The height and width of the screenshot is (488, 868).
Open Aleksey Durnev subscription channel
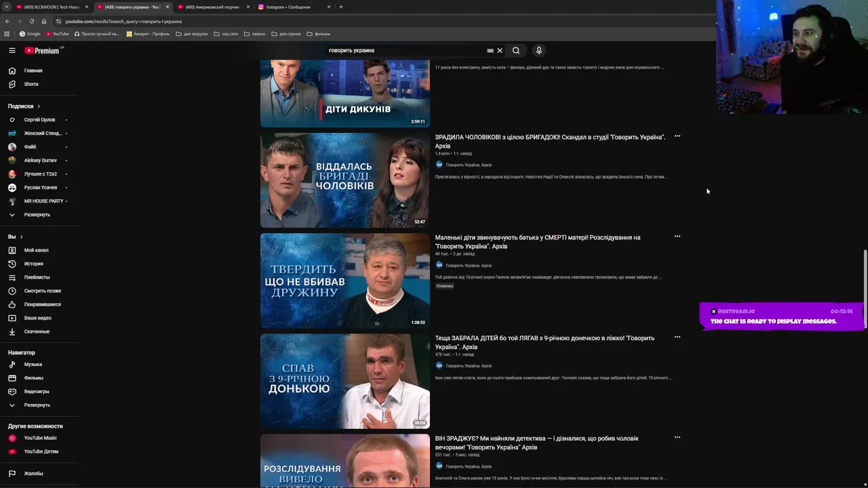(x=39, y=161)
